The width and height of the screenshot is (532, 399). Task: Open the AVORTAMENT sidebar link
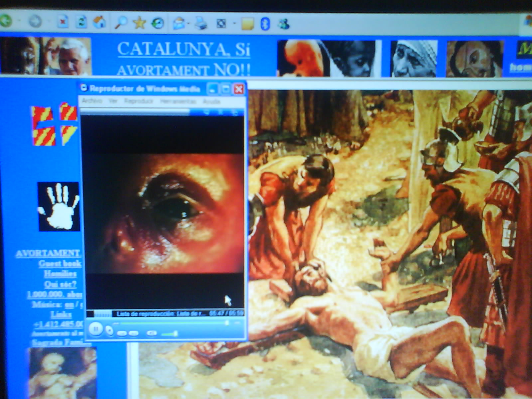(48, 253)
